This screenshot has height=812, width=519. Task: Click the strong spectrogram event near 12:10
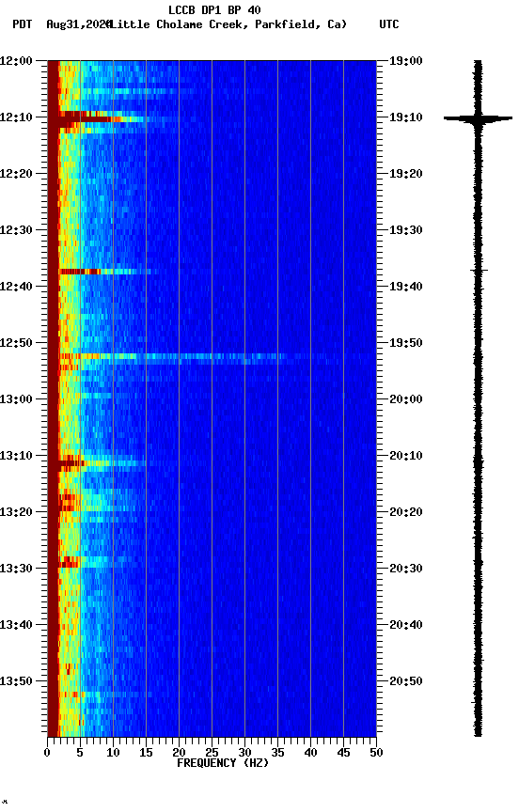(101, 118)
